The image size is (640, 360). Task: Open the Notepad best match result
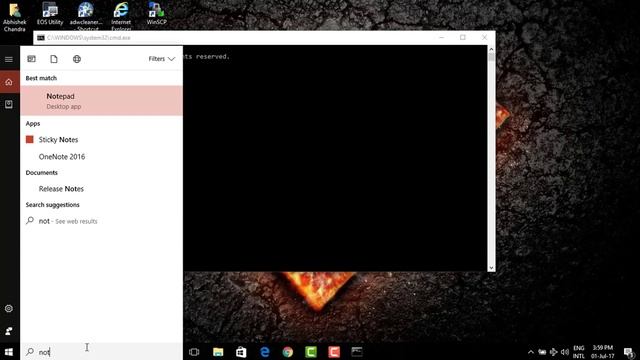[101, 100]
